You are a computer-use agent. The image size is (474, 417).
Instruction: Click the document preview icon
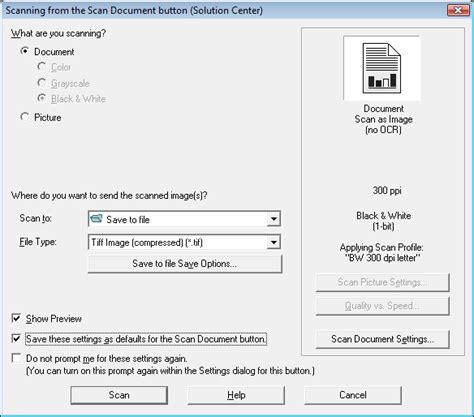[382, 68]
